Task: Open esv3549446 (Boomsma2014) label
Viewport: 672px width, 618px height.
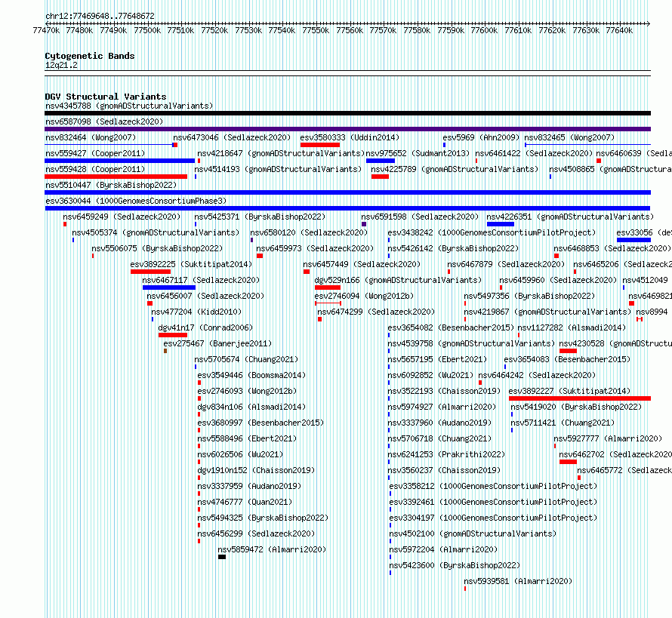Action: click(251, 375)
